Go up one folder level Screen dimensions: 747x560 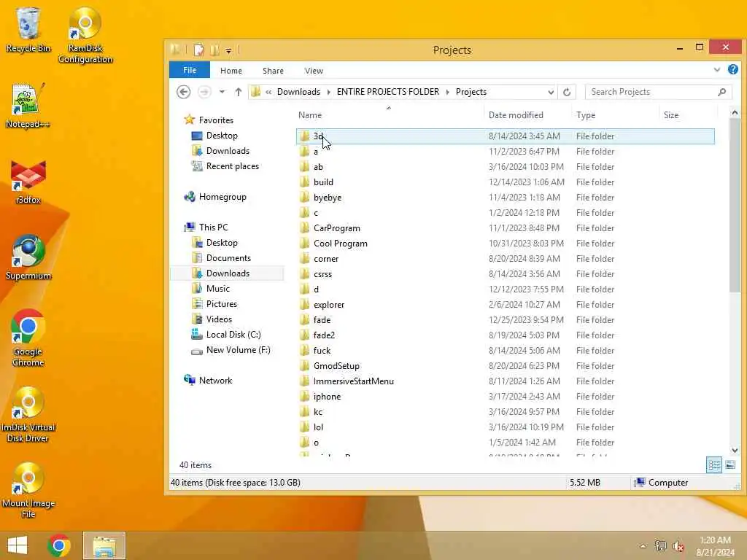click(239, 91)
